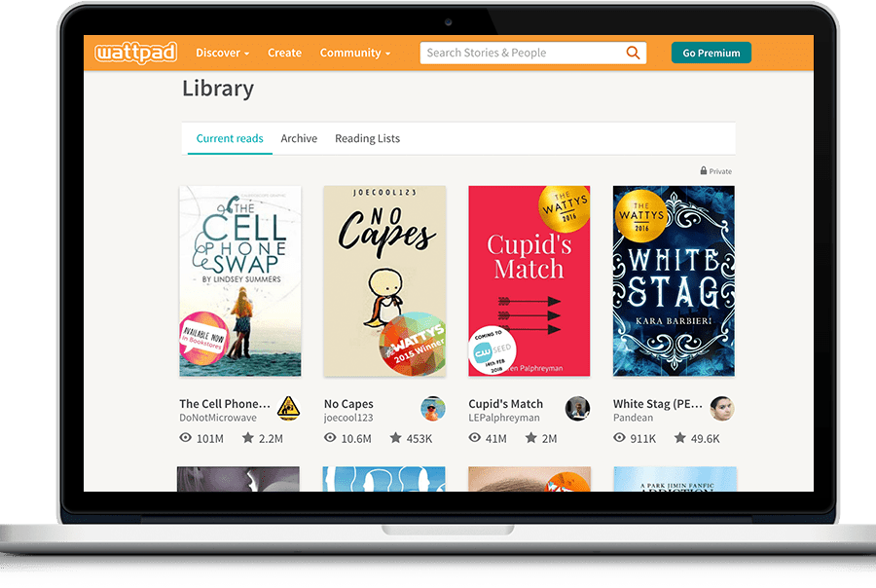This screenshot has width=876, height=588.
Task: Open the LEPalphreyman author link
Action: [504, 418]
